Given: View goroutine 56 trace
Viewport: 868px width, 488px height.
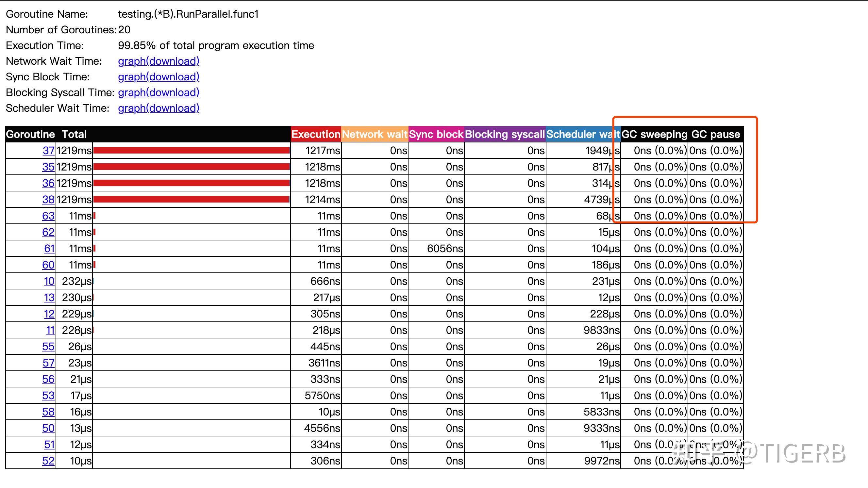Looking at the screenshot, I should [x=48, y=379].
